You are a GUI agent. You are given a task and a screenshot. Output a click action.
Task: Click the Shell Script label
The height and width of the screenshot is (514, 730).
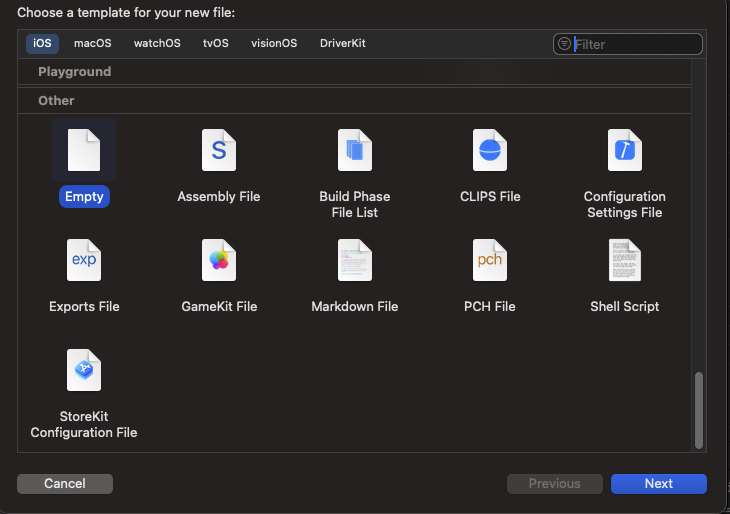click(x=625, y=306)
